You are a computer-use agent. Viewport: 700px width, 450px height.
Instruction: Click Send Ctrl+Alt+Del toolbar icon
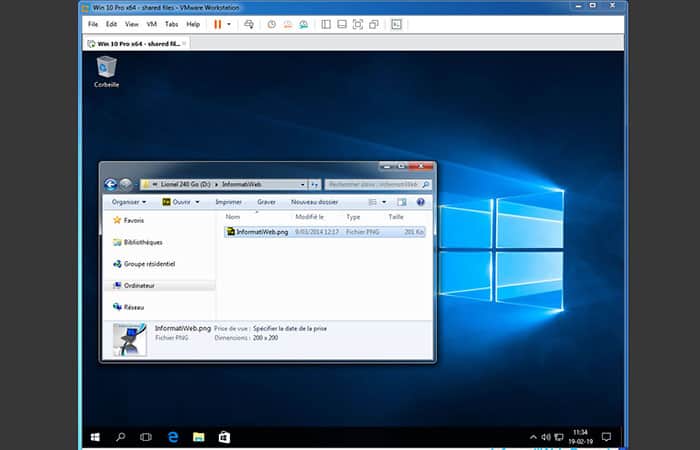tap(249, 25)
